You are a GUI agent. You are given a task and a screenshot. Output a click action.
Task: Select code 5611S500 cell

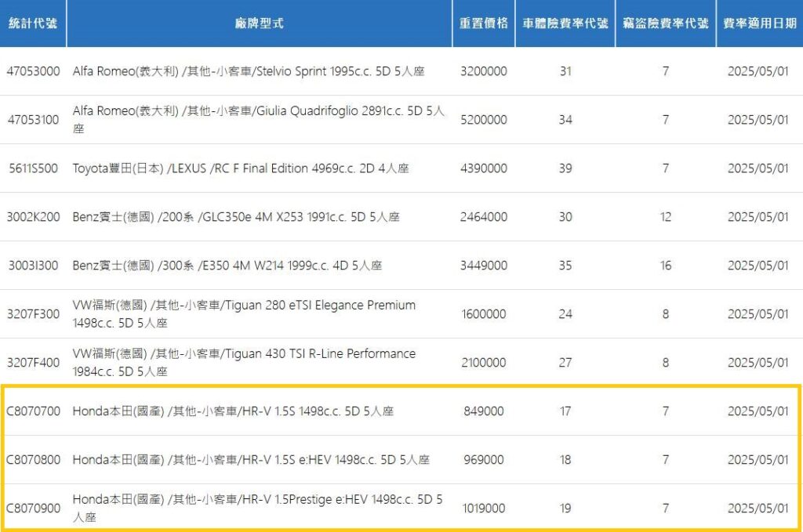tap(33, 168)
